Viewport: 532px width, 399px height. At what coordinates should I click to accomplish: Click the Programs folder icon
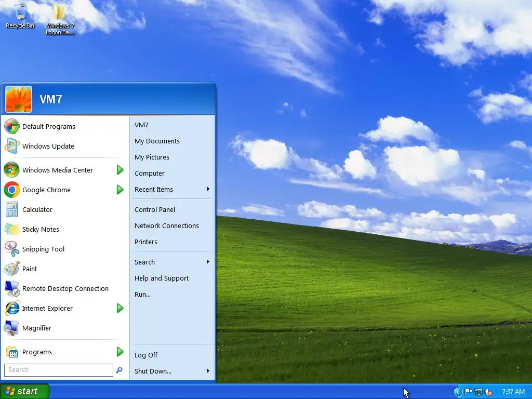point(12,352)
